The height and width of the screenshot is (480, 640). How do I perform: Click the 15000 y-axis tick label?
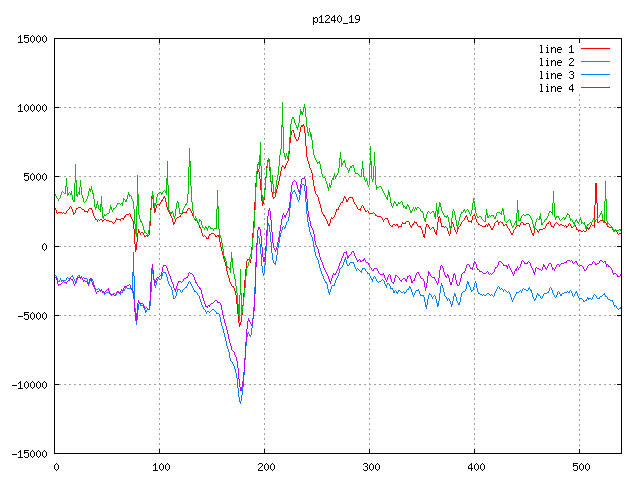pyautogui.click(x=32, y=39)
